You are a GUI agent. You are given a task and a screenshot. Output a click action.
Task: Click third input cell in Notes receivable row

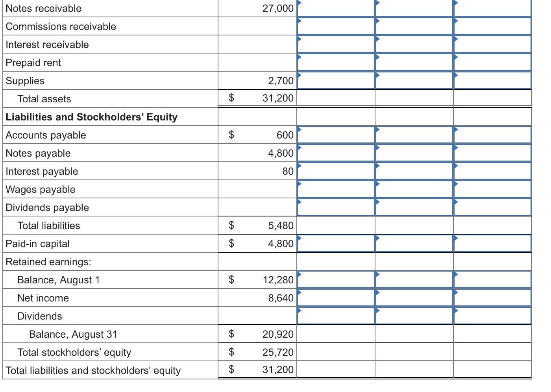492,8
